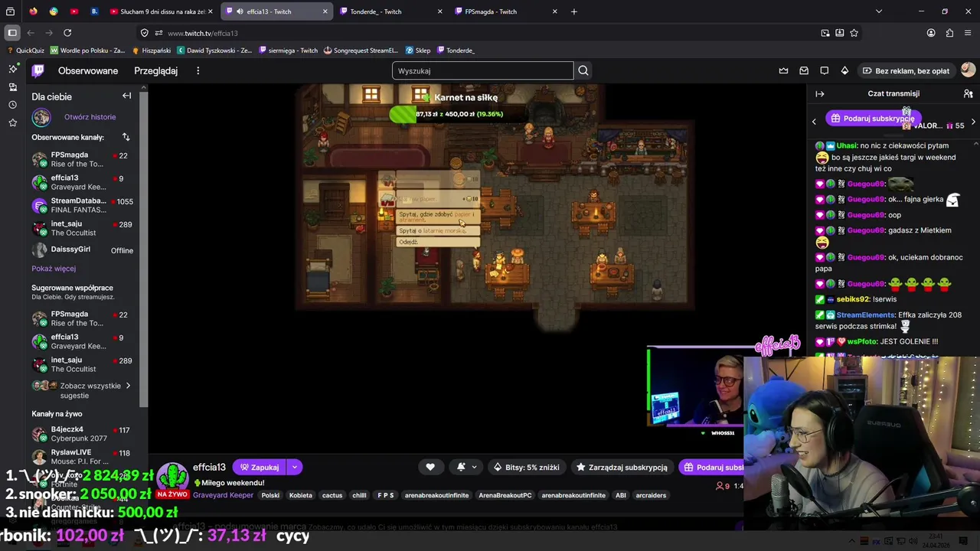Viewport: 980px width, 551px height.
Task: Open inet_saju The Occultist followed channel
Action: pyautogui.click(x=83, y=228)
